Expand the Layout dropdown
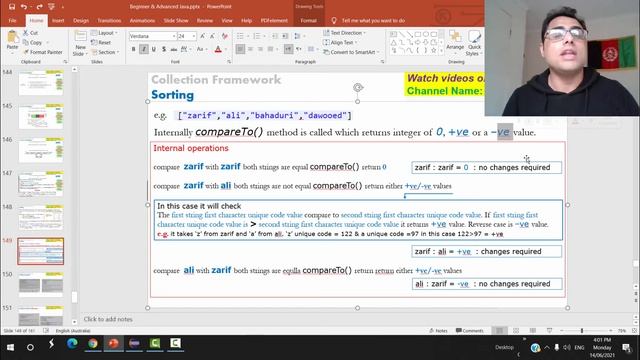Screen dimensions: 640x360 click(x=104, y=33)
